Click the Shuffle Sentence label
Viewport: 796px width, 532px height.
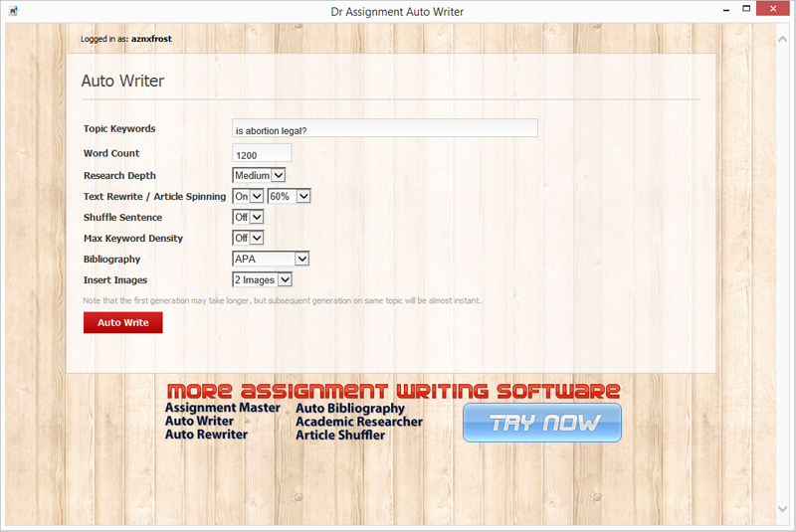click(122, 217)
